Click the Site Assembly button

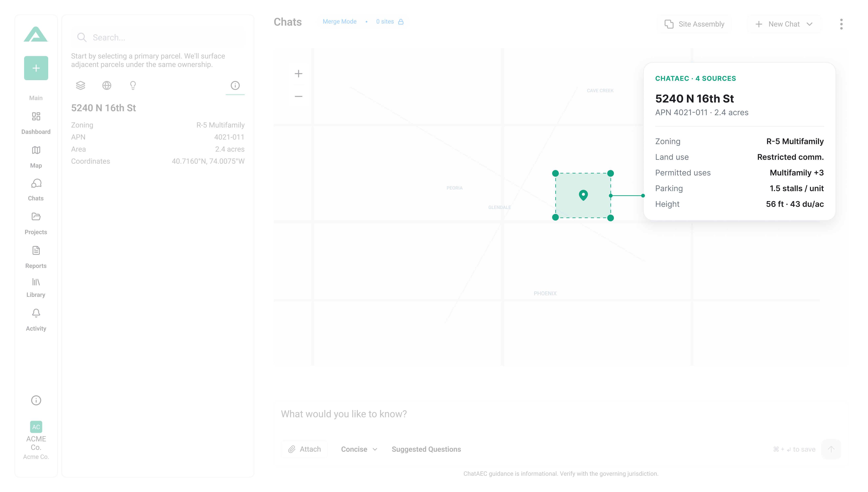tap(694, 24)
